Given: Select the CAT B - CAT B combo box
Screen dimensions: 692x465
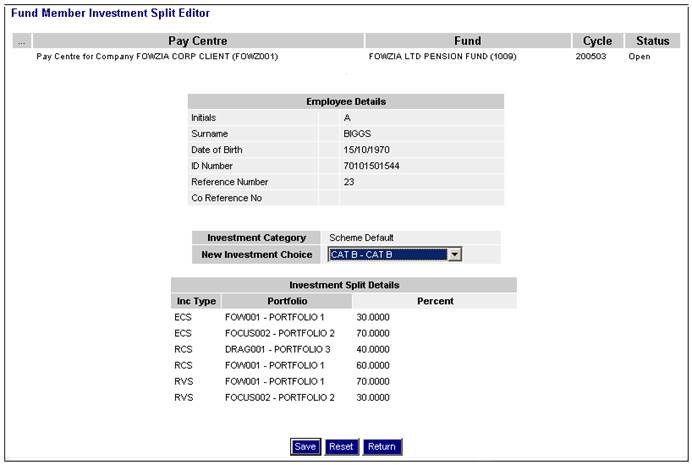Looking at the screenshot, I should coord(395,254).
